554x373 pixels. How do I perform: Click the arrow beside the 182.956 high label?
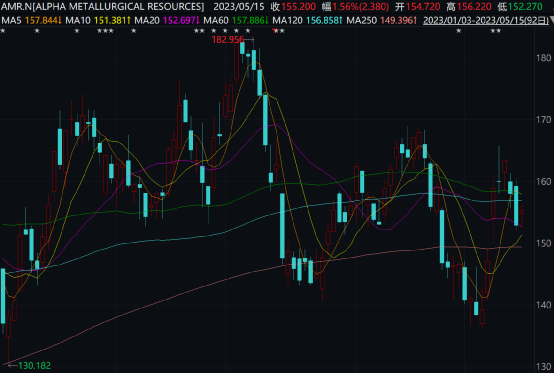(249, 40)
